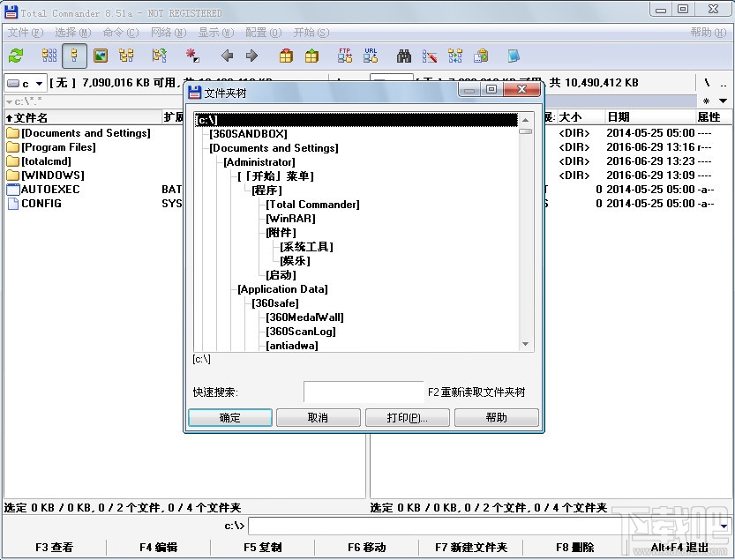Open the 网络(N) menu
The width and height of the screenshot is (735, 560).
pos(169,33)
